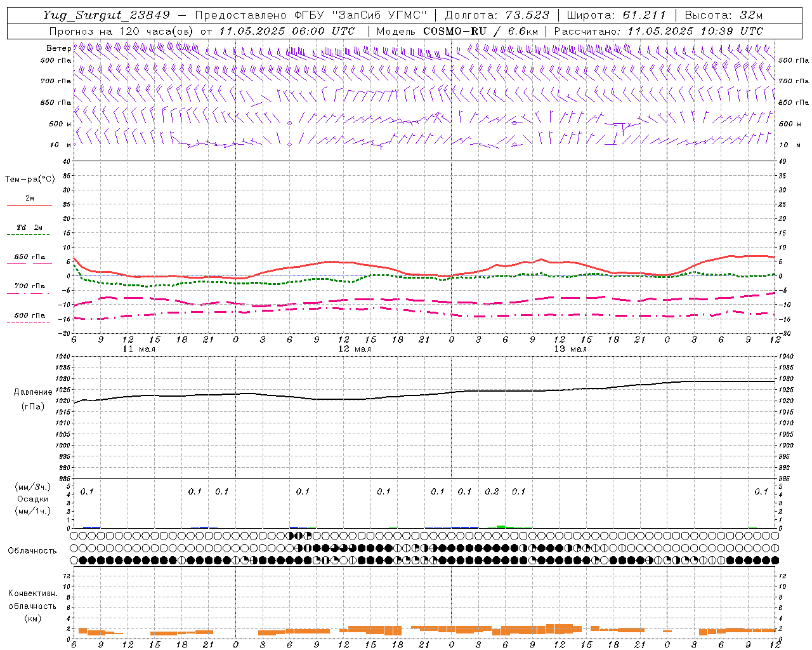Click the elevation text Высота: 32м
The image size is (812, 650).
point(723,15)
